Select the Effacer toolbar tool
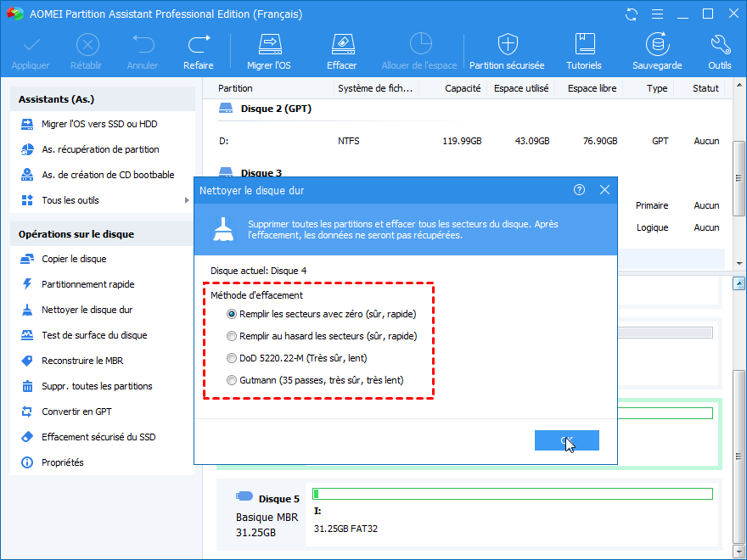The height and width of the screenshot is (560, 747). [x=341, y=52]
